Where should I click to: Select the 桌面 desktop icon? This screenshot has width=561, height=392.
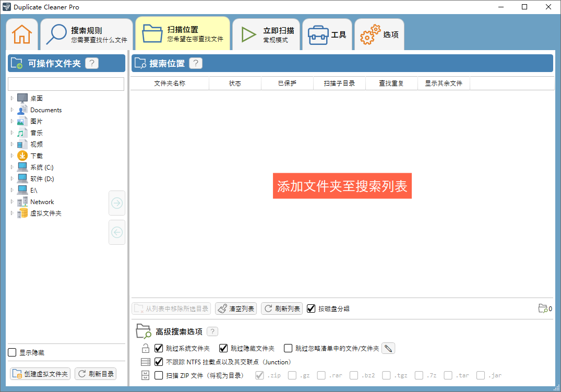[x=22, y=98]
